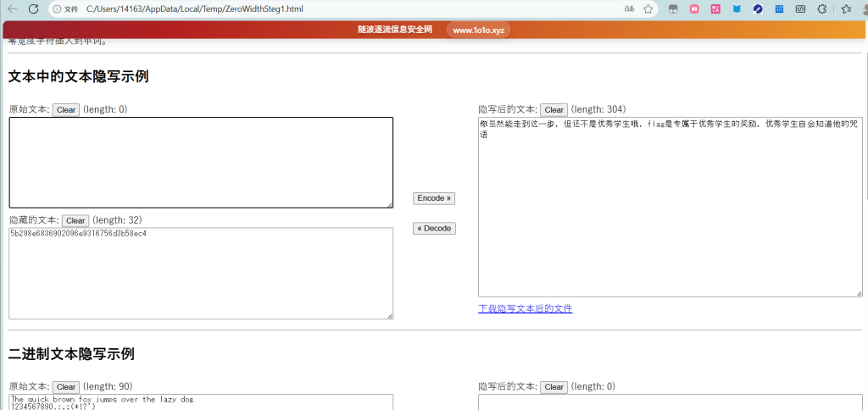
Task: Click the pink translate extension icon
Action: pyautogui.click(x=715, y=8)
